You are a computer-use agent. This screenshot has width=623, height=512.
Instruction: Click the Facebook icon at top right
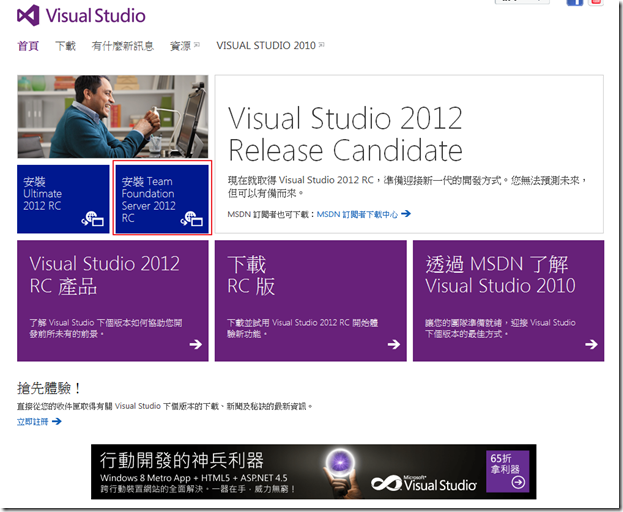click(x=575, y=2)
